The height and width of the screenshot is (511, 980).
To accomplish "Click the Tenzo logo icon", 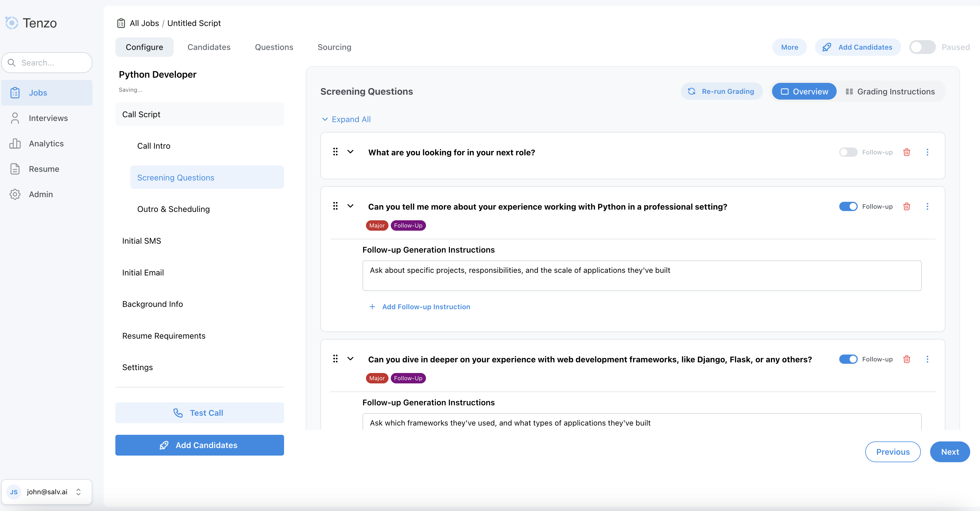I will 12,23.
